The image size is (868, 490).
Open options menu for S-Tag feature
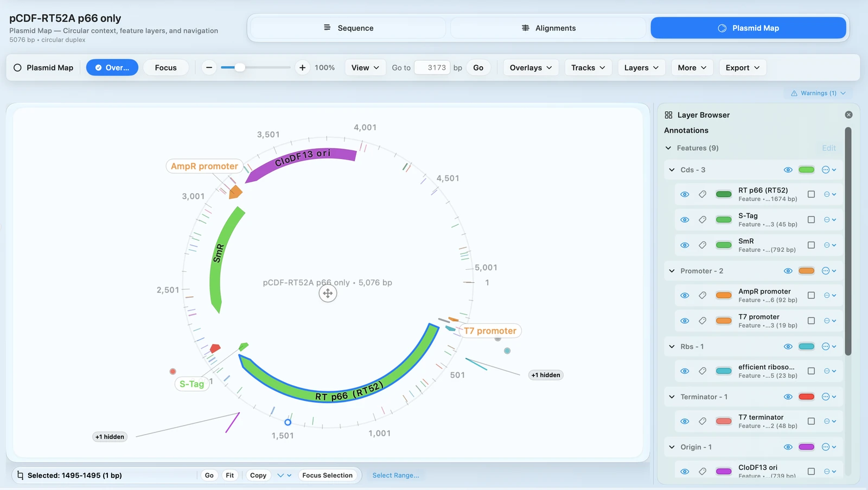[x=830, y=220]
